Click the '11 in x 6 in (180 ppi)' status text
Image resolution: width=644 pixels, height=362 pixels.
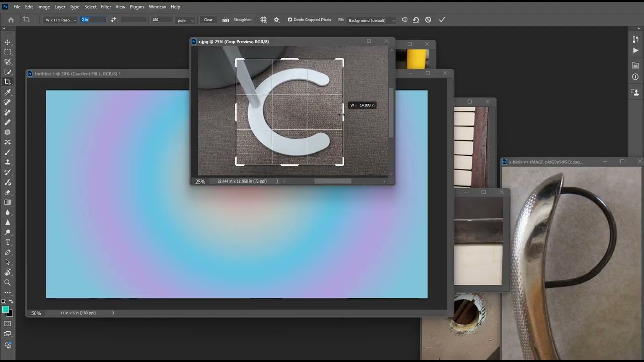pos(78,313)
